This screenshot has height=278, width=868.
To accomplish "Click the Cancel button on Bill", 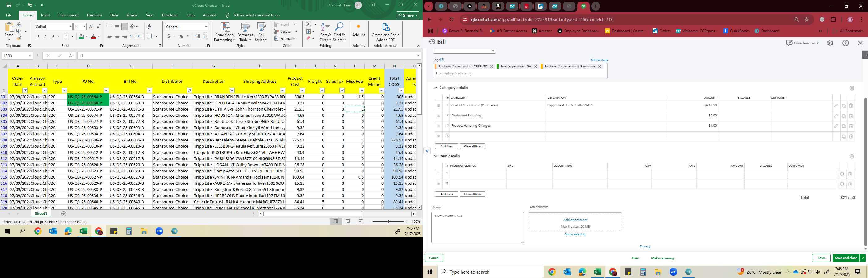I will tap(434, 258).
